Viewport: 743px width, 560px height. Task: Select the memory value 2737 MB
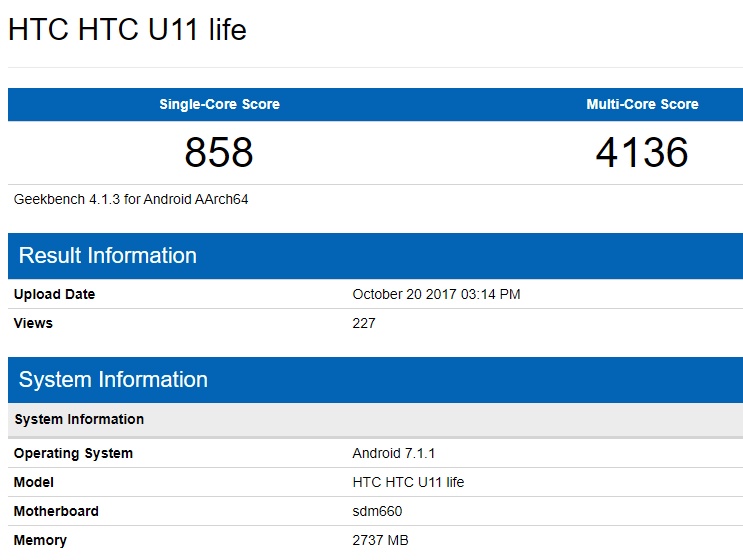coord(381,540)
